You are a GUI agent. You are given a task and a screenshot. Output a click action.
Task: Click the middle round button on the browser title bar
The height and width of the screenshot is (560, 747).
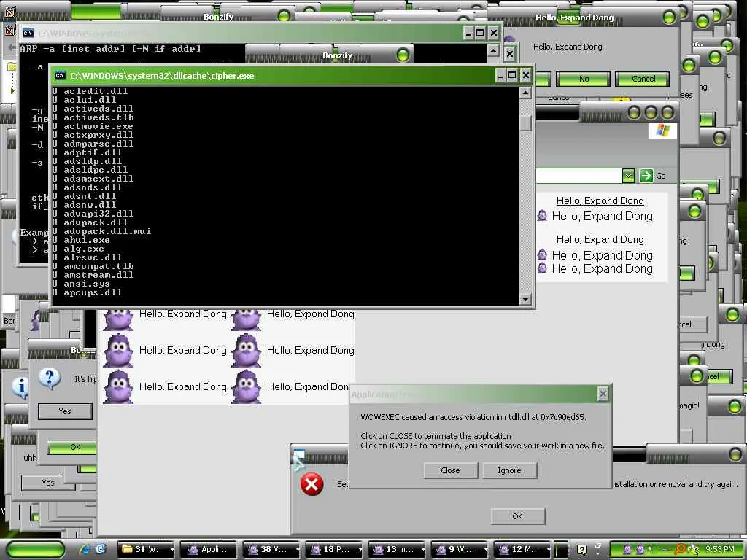point(651,113)
